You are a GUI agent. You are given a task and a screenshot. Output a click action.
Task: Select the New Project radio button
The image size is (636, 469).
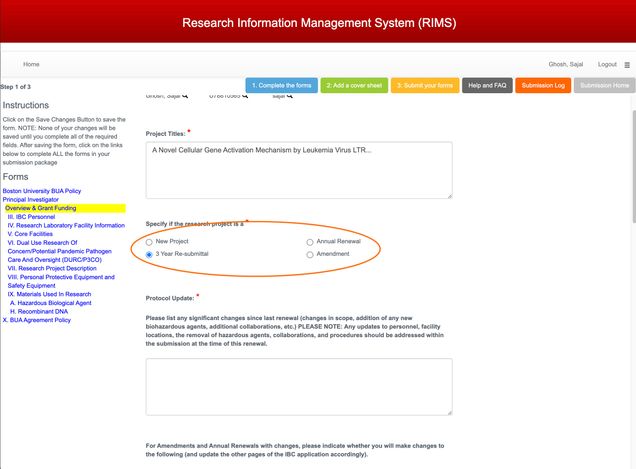150,242
